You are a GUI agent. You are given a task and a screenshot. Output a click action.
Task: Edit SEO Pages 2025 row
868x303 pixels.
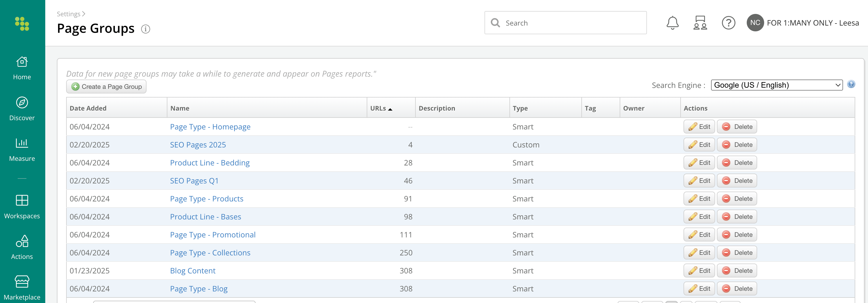tap(699, 145)
